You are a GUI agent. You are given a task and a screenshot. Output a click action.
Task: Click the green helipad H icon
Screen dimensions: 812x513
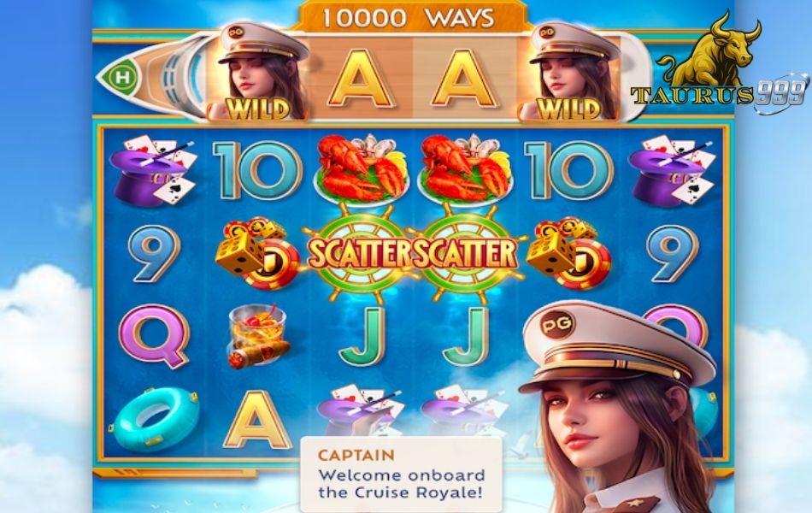[123, 79]
